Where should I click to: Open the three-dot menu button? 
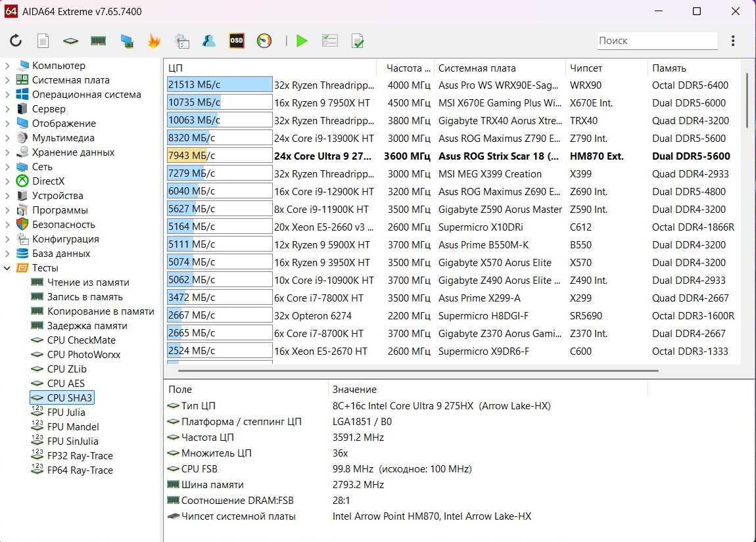(x=733, y=41)
